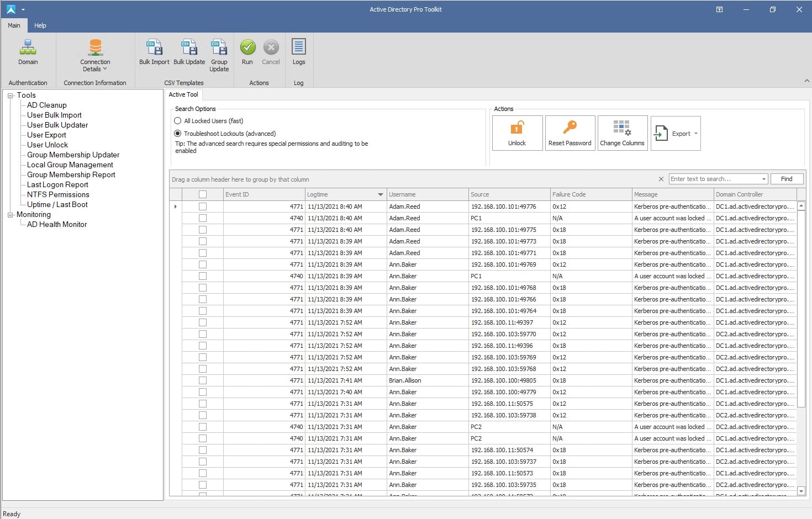Open Local Group Management

coord(70,165)
